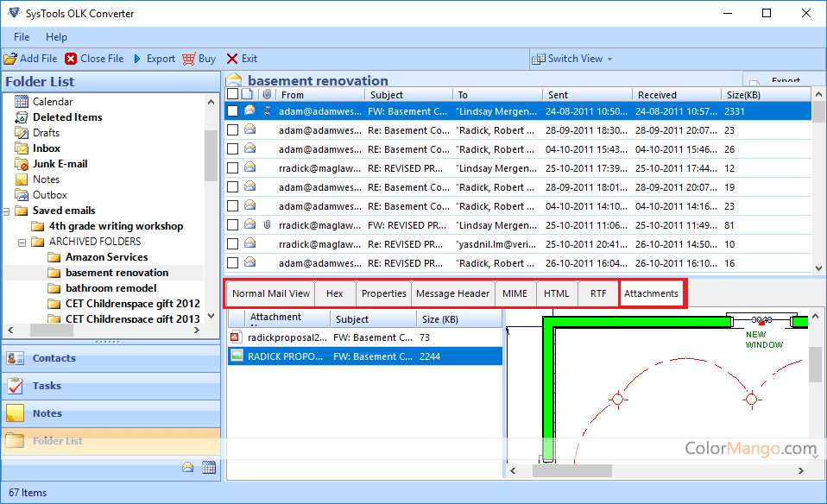Click the Buy shopping cart icon

tap(188, 59)
